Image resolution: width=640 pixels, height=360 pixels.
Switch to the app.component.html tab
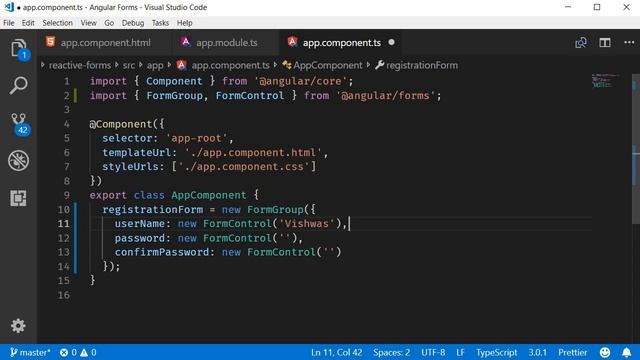point(105,42)
